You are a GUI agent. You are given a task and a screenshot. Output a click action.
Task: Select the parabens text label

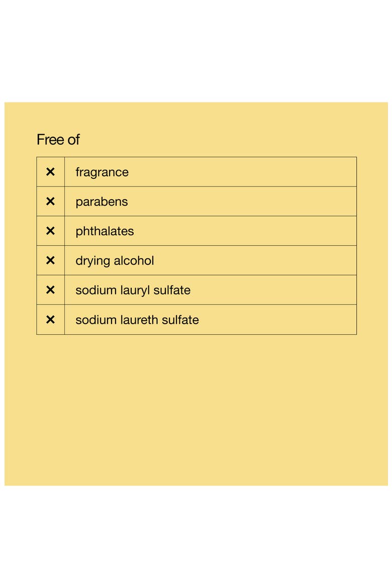pos(102,202)
